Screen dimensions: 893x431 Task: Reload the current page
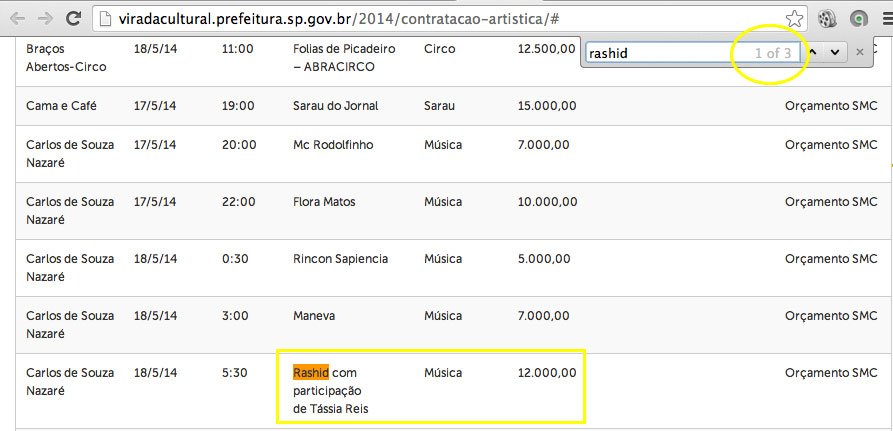click(73, 18)
